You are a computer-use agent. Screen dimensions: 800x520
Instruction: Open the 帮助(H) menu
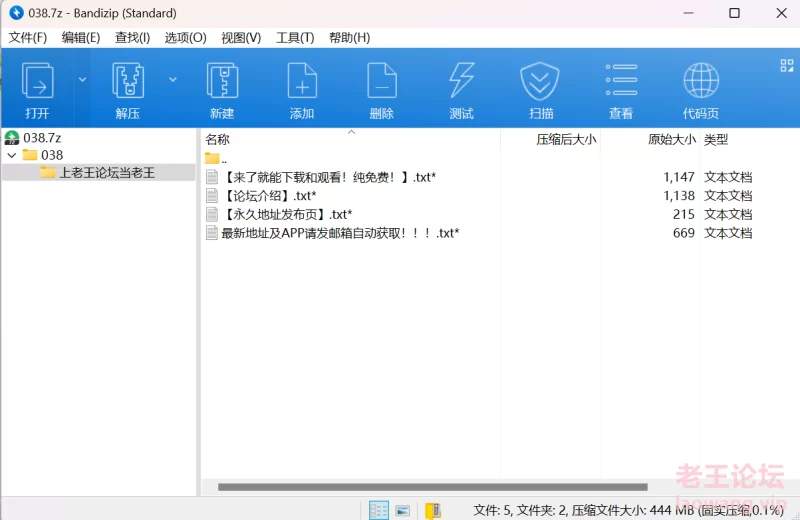349,38
